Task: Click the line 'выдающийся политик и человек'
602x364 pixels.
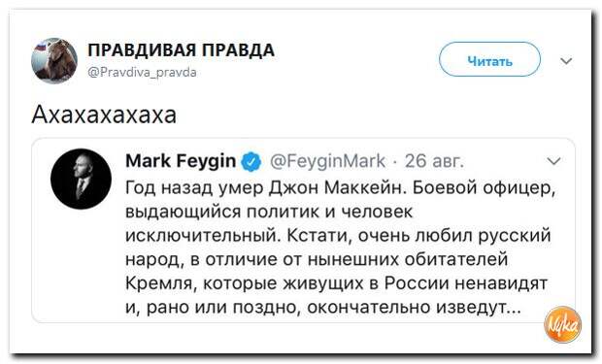Action: coord(269,212)
